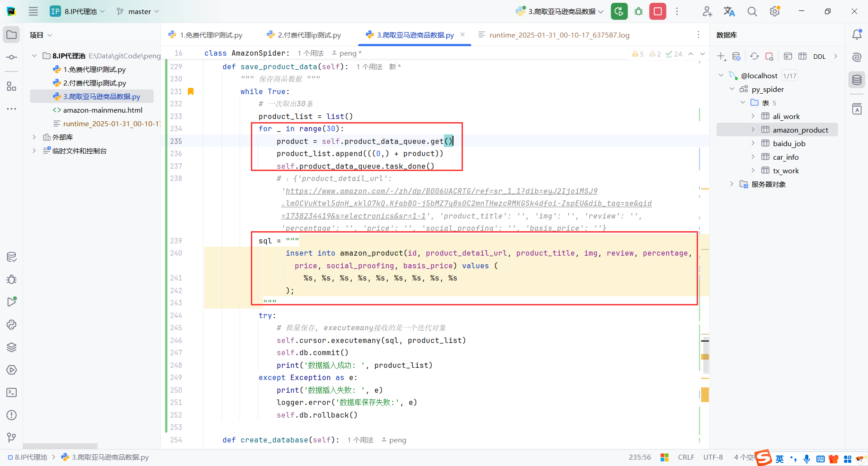This screenshot has width=868, height=466.
Task: Open more run actions vertical dots
Action: click(677, 11)
